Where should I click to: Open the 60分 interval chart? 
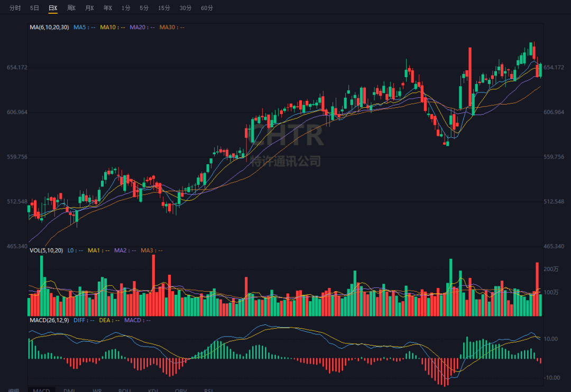pyautogui.click(x=207, y=8)
